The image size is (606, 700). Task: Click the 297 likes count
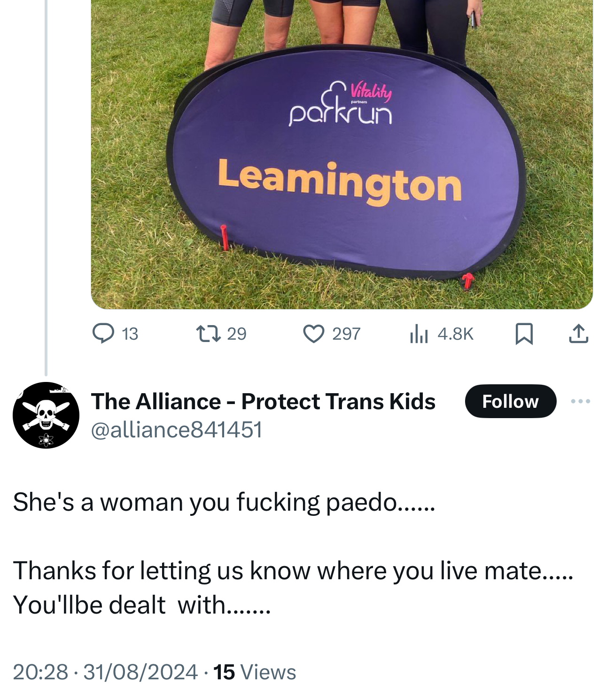coord(346,334)
